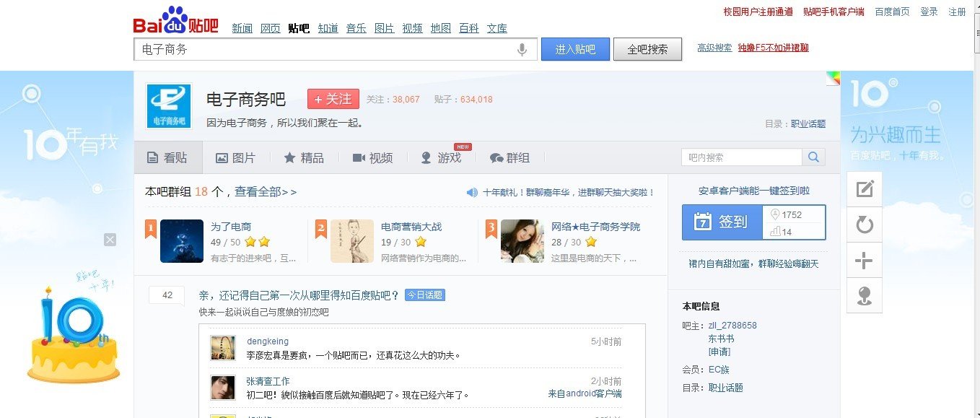
Task: Switch to the 视频 tab
Action: 373,157
